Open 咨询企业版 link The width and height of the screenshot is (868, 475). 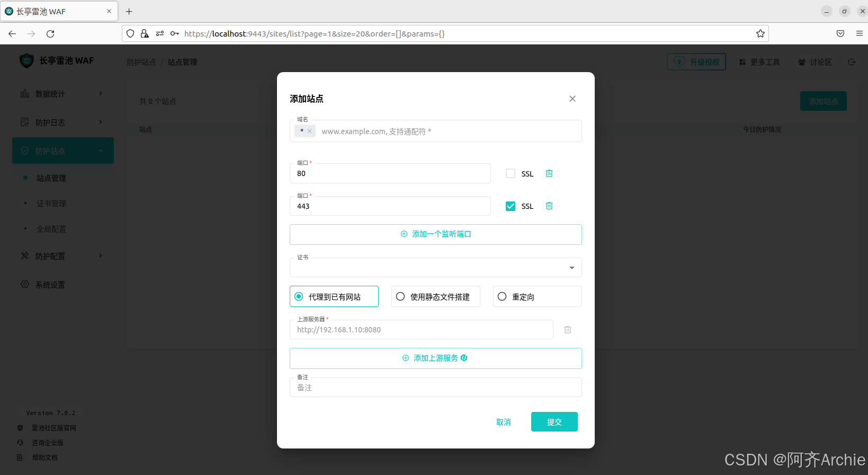click(48, 443)
